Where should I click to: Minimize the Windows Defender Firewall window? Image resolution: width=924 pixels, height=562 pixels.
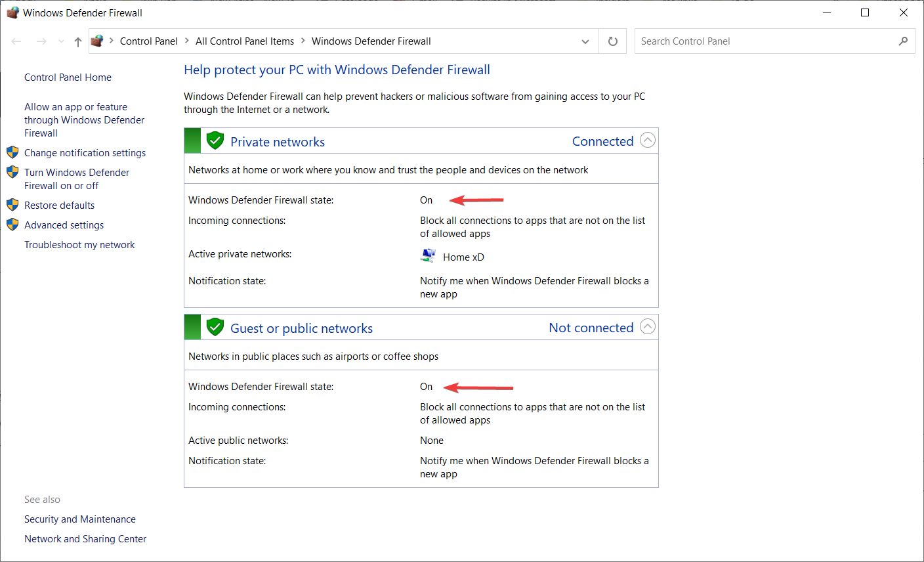(x=828, y=12)
